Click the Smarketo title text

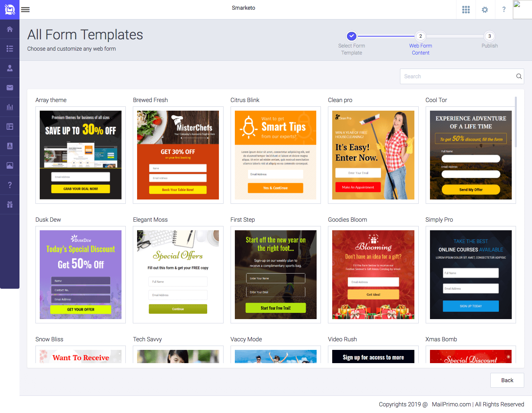coord(243,8)
